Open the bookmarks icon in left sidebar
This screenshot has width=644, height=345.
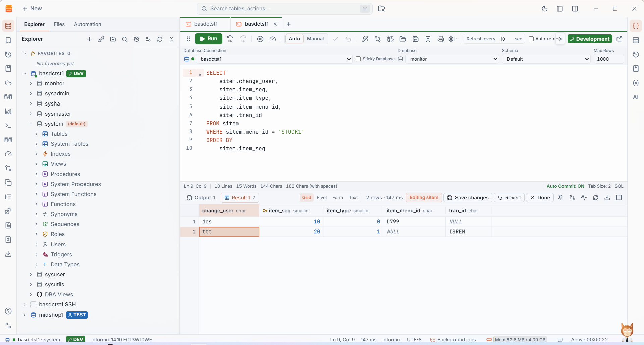tap(8, 40)
